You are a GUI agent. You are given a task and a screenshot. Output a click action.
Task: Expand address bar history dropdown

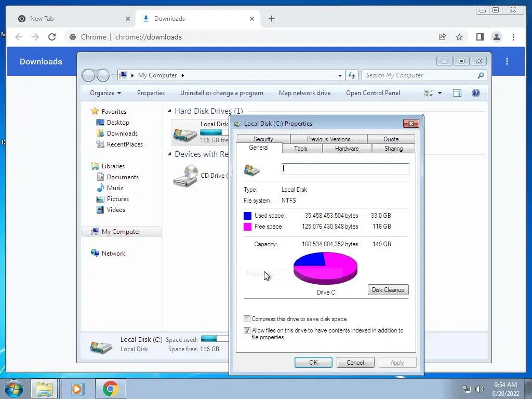pos(340,75)
